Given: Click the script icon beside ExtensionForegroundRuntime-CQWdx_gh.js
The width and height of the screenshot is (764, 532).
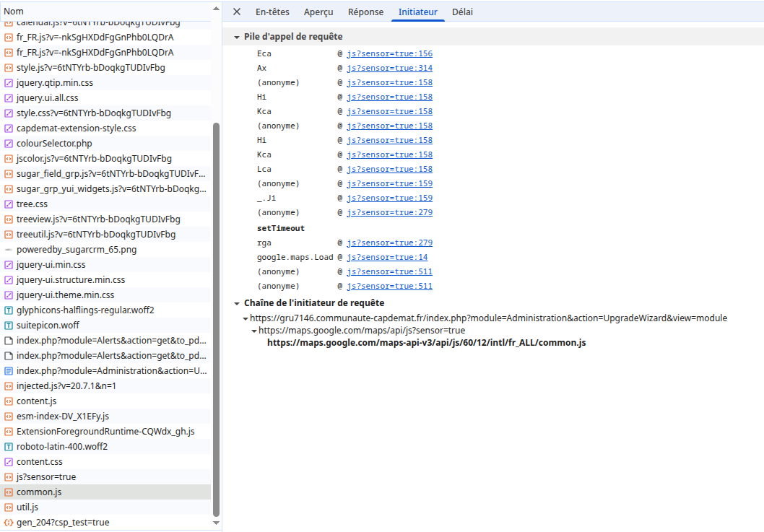Looking at the screenshot, I should point(8,432).
